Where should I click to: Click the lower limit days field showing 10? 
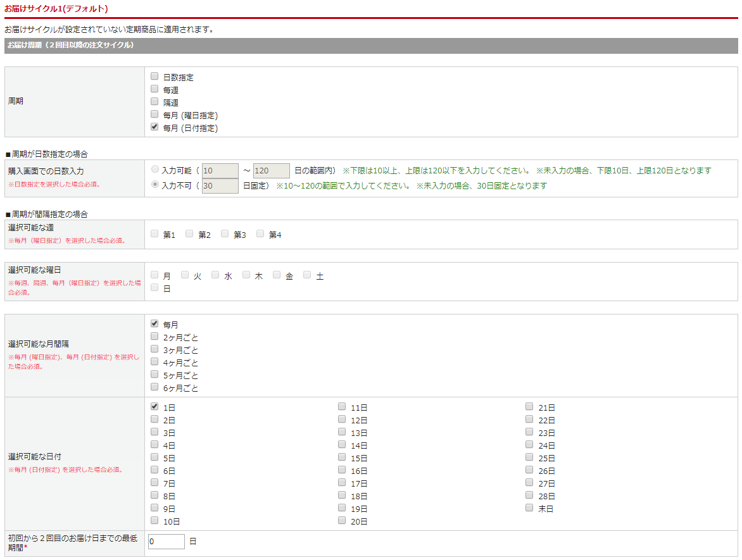tap(220, 171)
